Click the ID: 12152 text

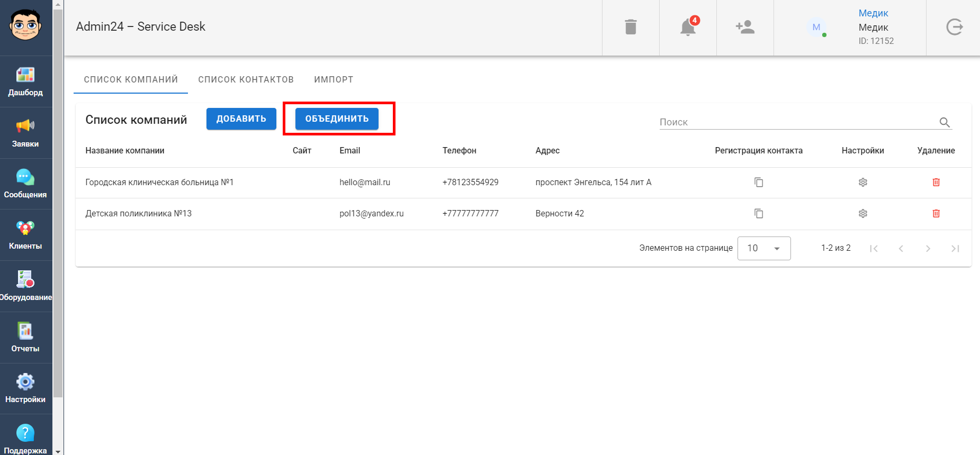click(876, 41)
